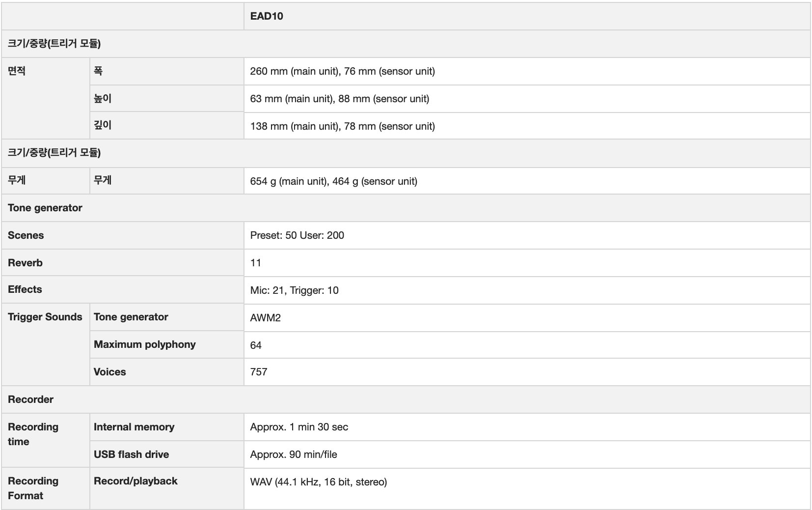Select the 높이 label cell
This screenshot has width=812, height=510.
point(103,99)
